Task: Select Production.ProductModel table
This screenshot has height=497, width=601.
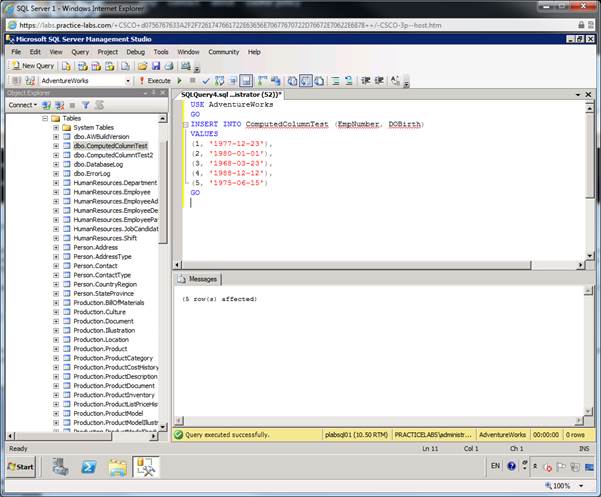Action: [x=108, y=413]
